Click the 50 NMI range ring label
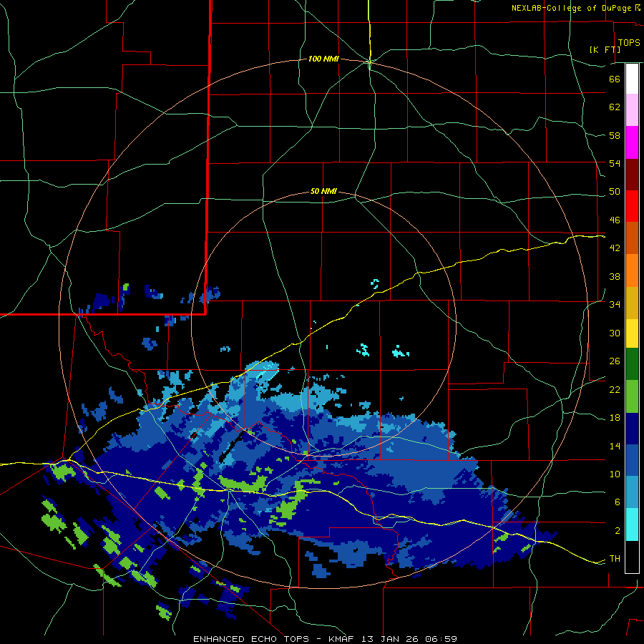This screenshot has height=644, width=644. click(323, 191)
